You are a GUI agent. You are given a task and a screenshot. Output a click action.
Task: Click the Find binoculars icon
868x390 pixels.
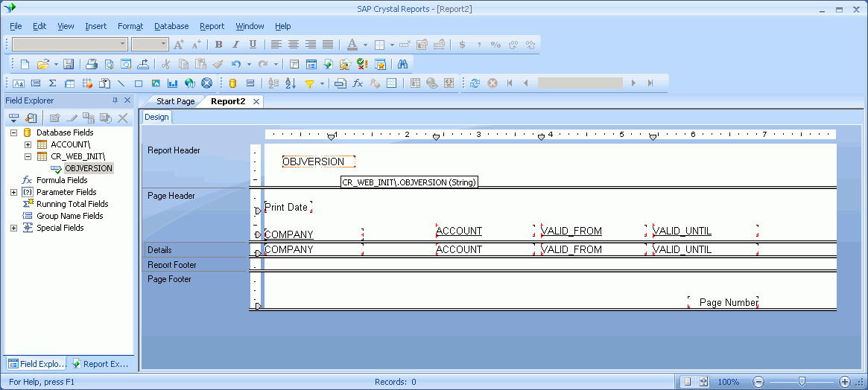(x=402, y=65)
